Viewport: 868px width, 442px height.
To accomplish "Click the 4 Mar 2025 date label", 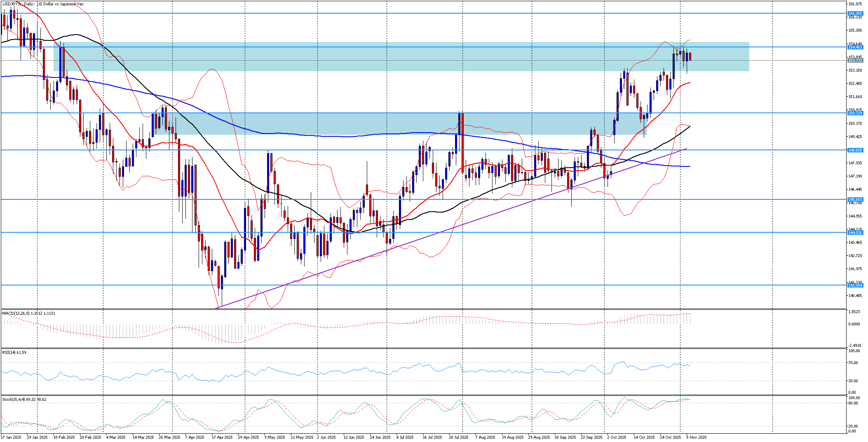I will (x=116, y=437).
